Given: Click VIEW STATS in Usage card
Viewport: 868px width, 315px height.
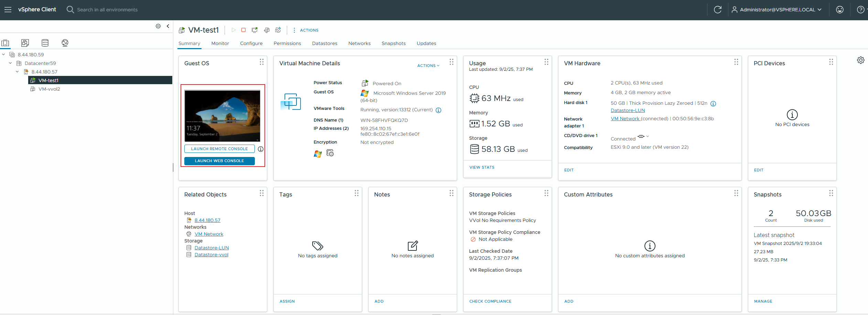Looking at the screenshot, I should click(x=482, y=167).
